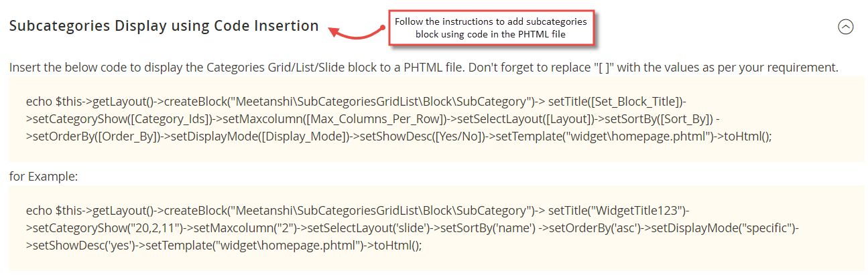Click the red curved arrow pointing at the heading

click(356, 31)
